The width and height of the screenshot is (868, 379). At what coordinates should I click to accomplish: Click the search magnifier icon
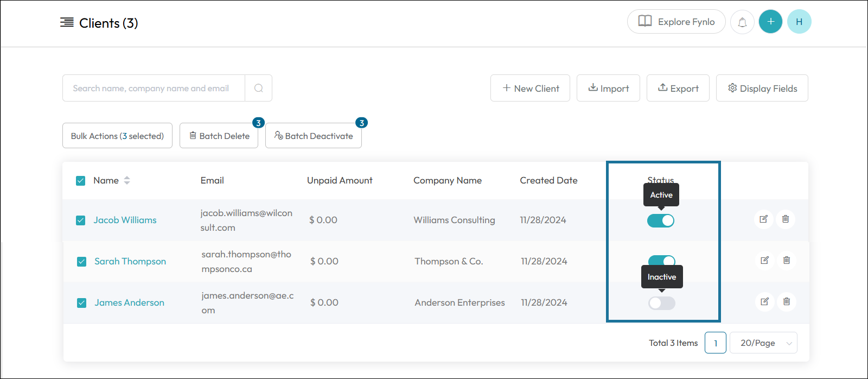click(x=259, y=88)
